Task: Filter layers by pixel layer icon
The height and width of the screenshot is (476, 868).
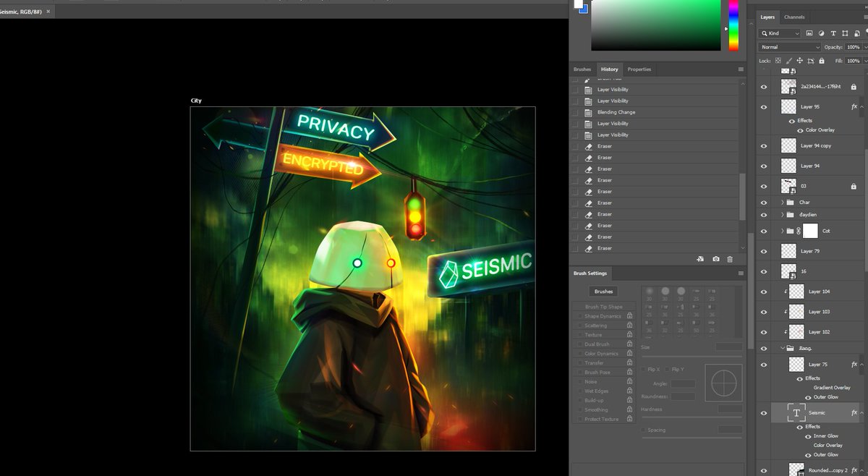Action: [x=809, y=33]
